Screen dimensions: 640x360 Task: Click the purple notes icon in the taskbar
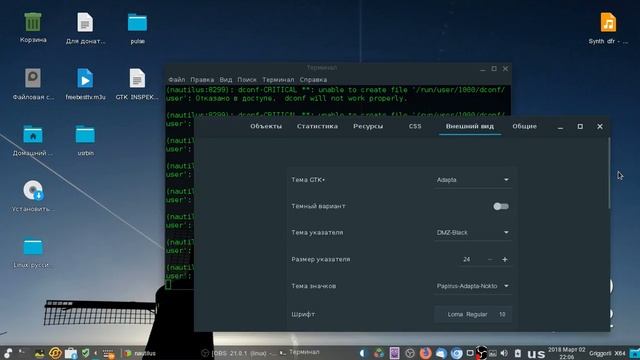tap(394, 353)
